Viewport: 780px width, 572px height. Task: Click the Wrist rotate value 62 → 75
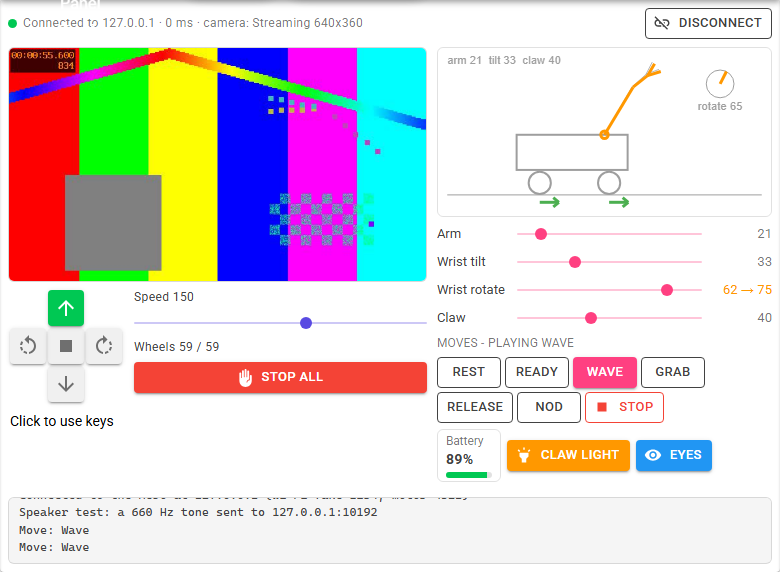747,290
